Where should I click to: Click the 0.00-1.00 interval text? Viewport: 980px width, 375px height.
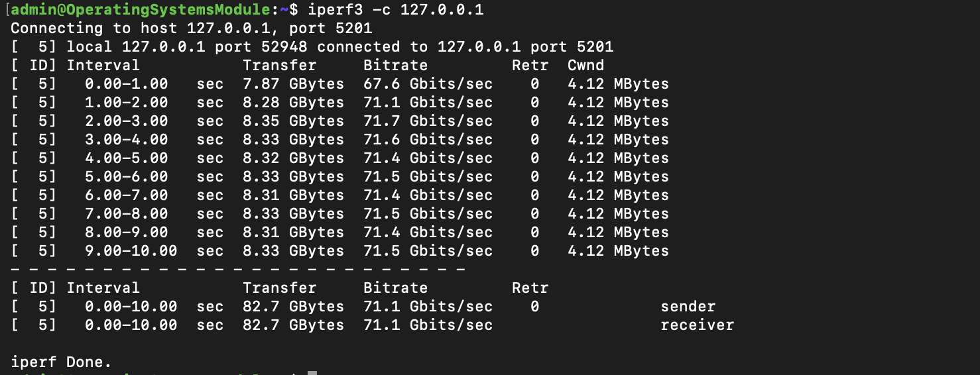(126, 84)
